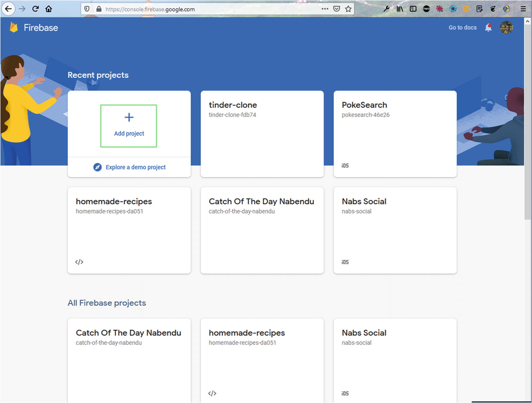The image size is (532, 403).
Task: Bookmark this page with the star icon
Action: [x=348, y=9]
